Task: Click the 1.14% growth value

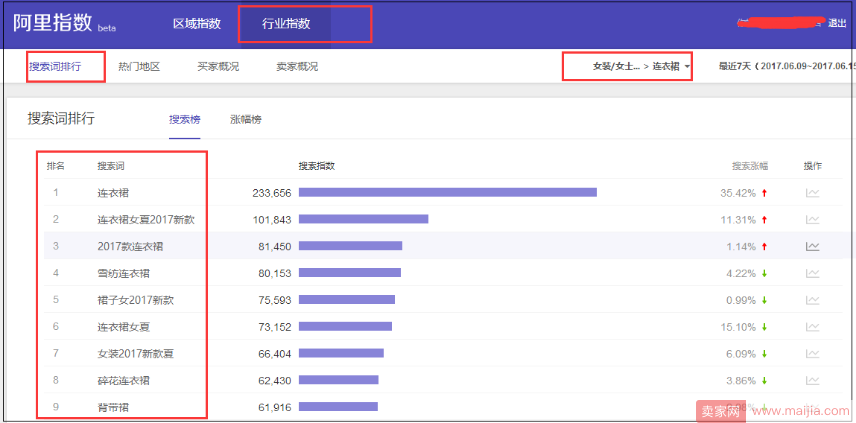Action: (x=741, y=246)
